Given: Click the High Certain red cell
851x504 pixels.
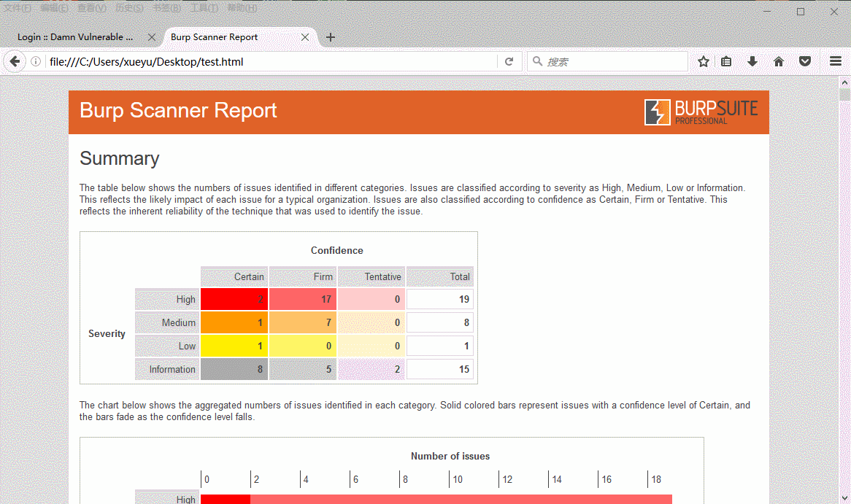Looking at the screenshot, I should pos(234,299).
